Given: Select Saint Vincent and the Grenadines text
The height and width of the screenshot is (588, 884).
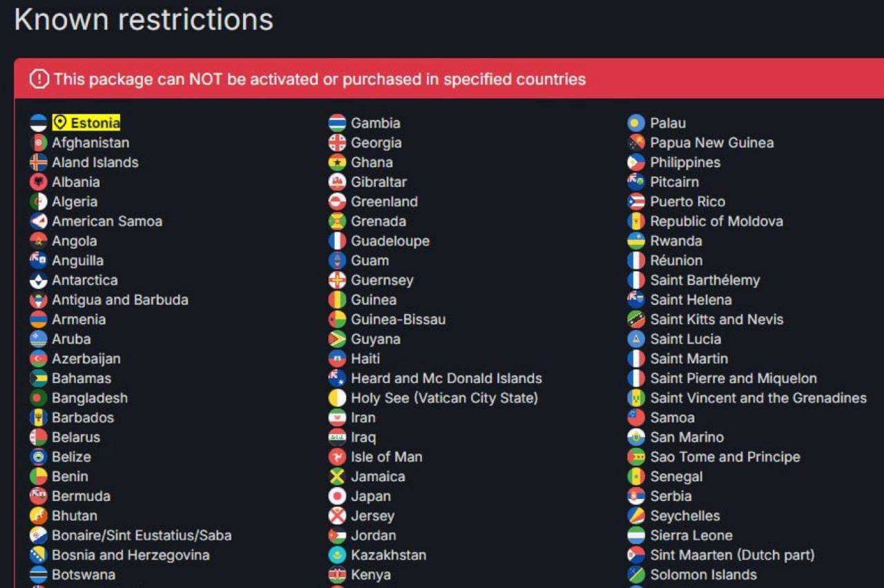Looking at the screenshot, I should click(x=758, y=398).
